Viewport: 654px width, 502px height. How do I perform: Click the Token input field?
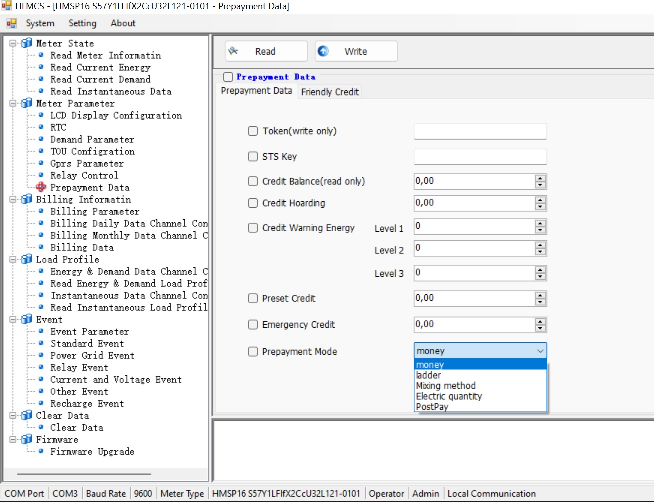pyautogui.click(x=480, y=131)
